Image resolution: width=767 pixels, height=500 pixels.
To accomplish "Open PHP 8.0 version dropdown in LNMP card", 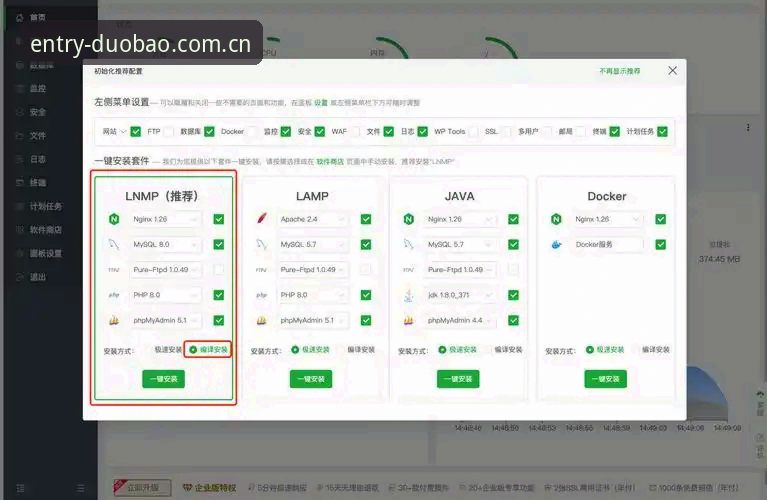I will (165, 295).
